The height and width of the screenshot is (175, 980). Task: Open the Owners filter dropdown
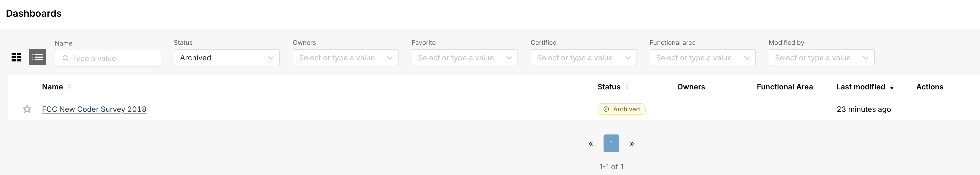(x=345, y=58)
